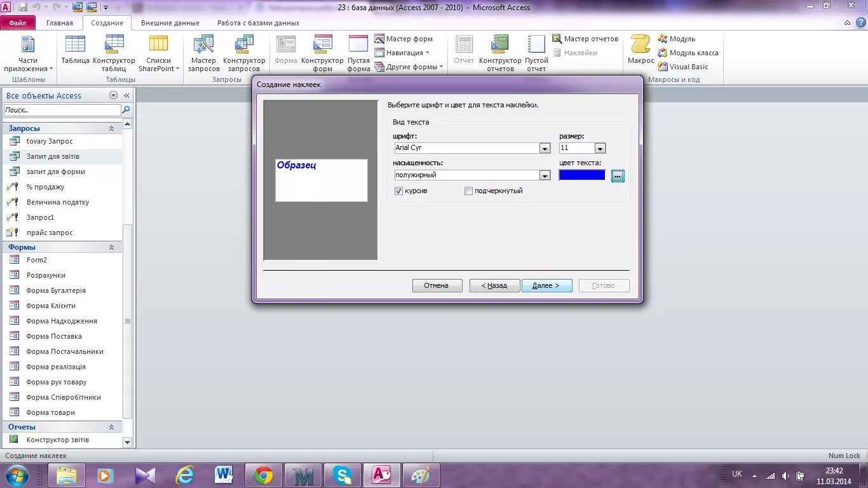Collapse the Запросы group
Viewport: 868px width, 488px height.
tap(112, 128)
